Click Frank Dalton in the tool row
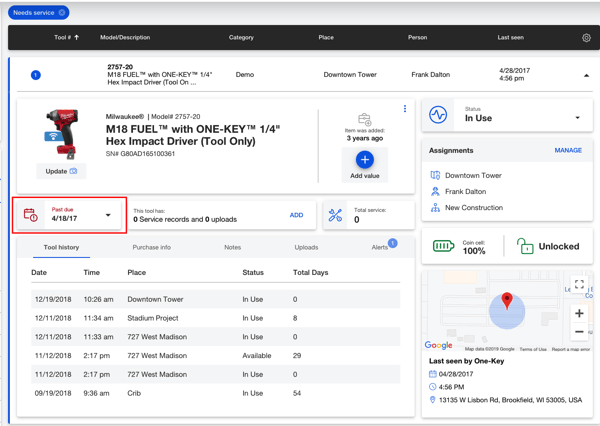600x426 pixels. 430,75
